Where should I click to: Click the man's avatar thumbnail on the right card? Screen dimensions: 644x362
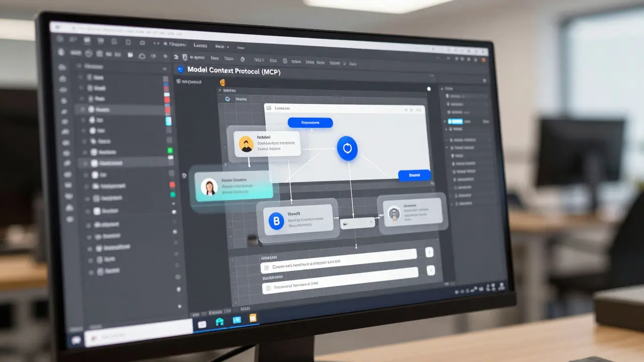coord(394,213)
